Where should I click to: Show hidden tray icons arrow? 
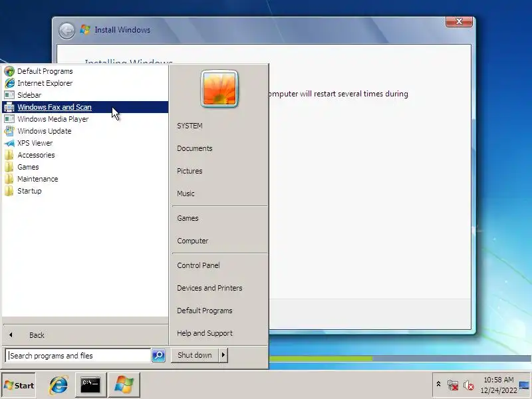[438, 384]
